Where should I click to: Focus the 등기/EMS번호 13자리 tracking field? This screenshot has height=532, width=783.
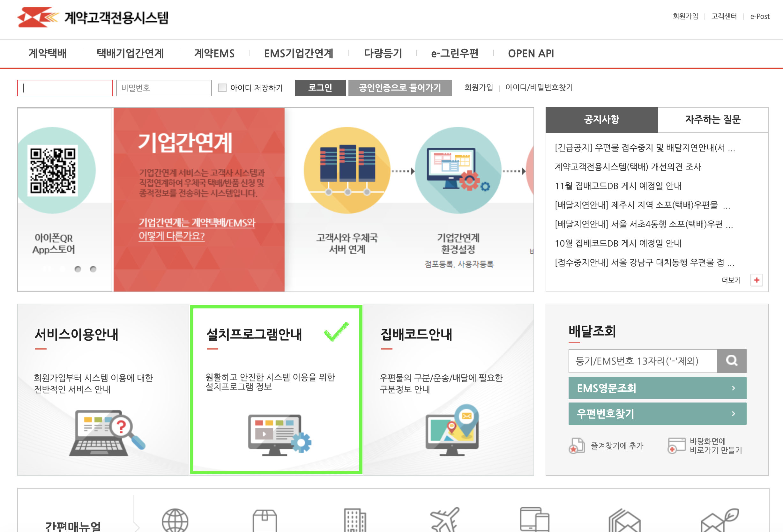coord(643,361)
